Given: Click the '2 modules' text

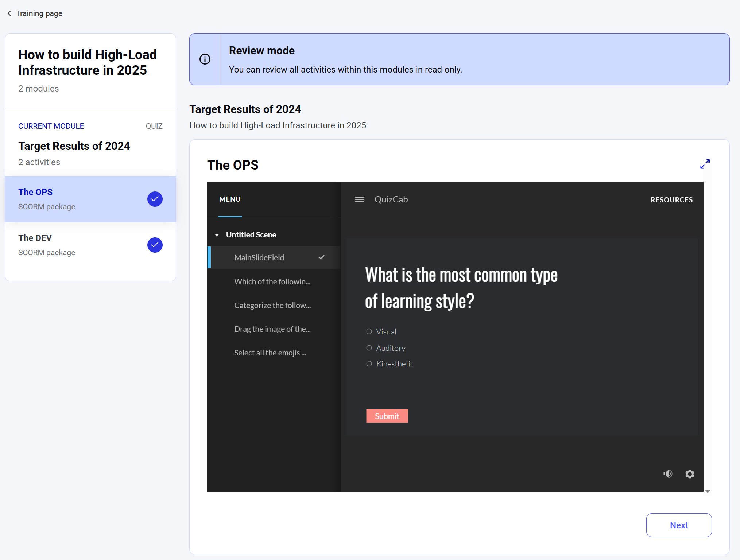Looking at the screenshot, I should (39, 89).
